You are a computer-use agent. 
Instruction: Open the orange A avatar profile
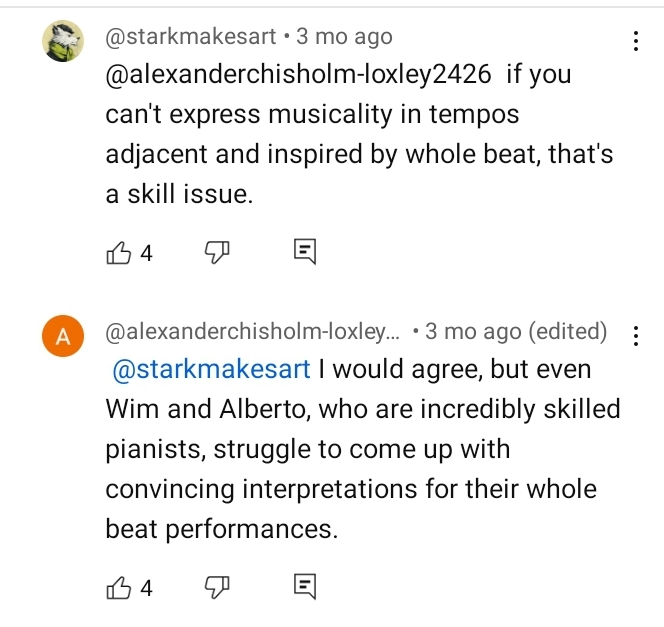63,336
